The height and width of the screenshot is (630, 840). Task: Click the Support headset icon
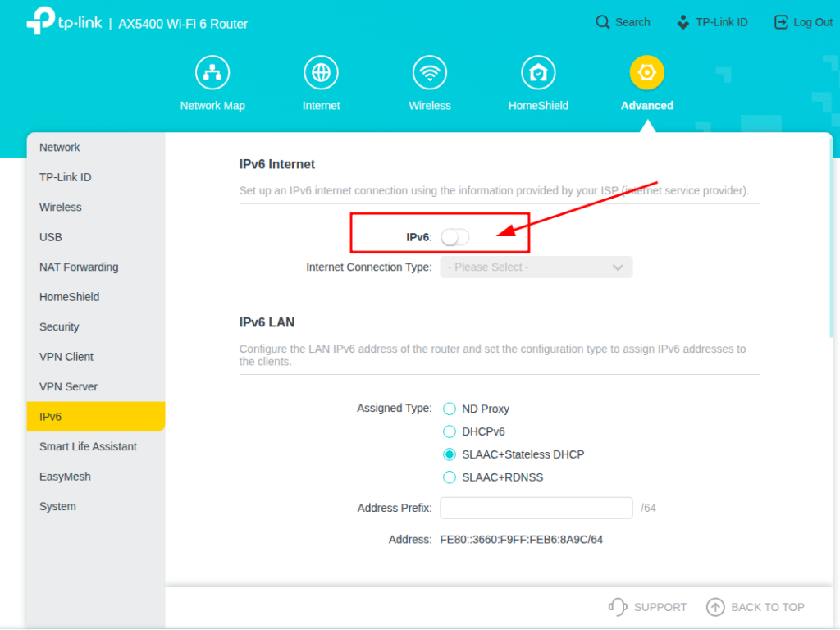tap(618, 607)
